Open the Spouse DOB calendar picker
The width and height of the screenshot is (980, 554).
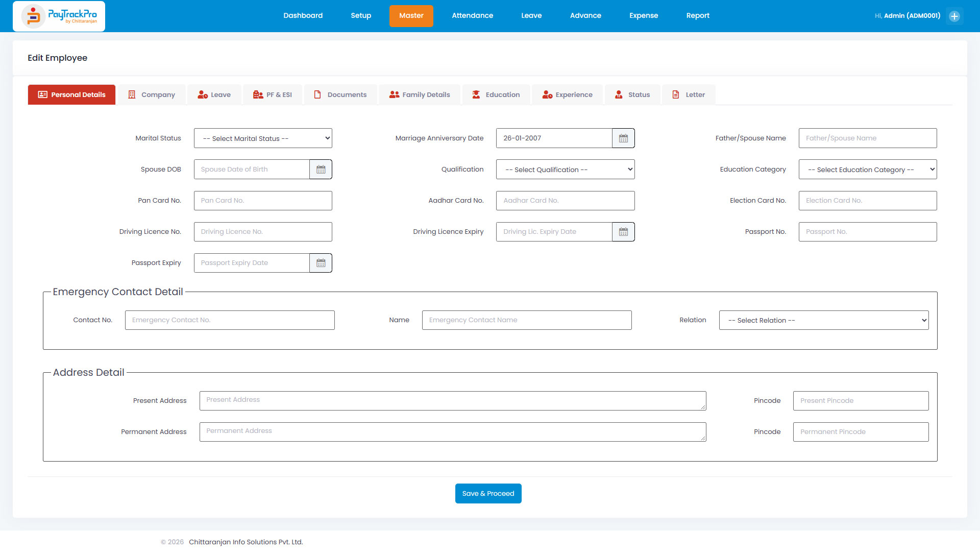pos(321,170)
